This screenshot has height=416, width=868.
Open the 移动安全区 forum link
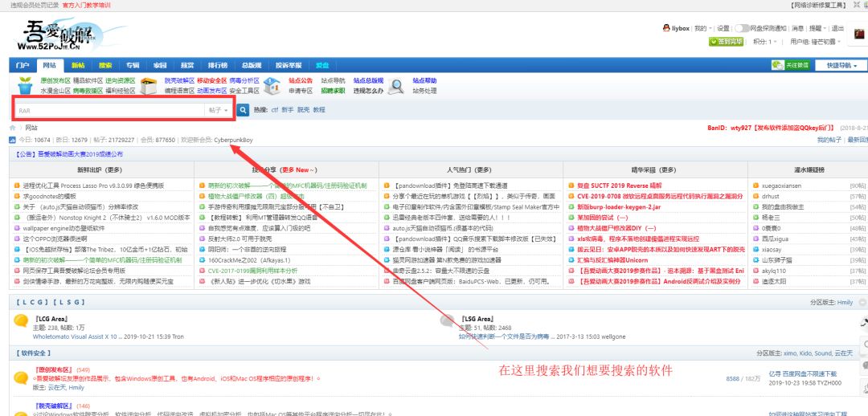coord(211,80)
